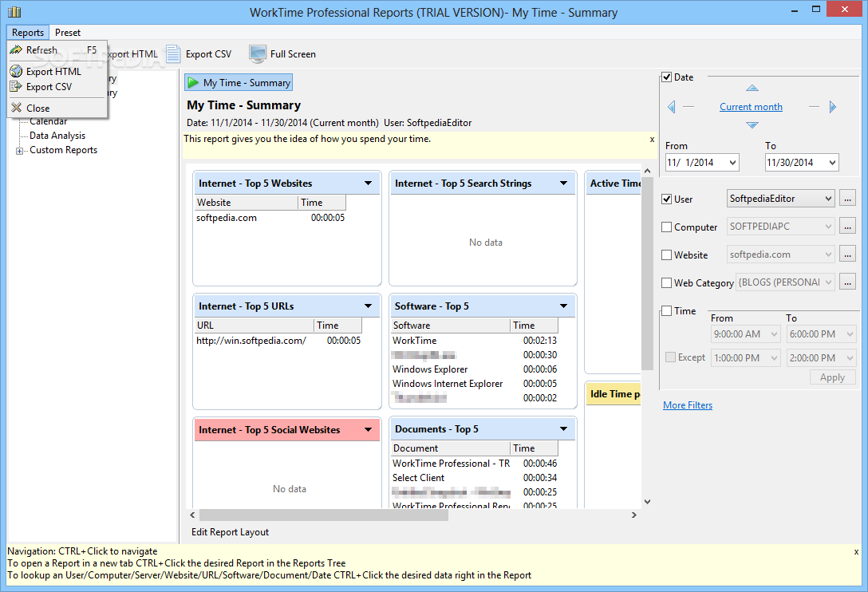Open the User SoftpediaEditor dropdown
This screenshot has width=868, height=592.
828,198
